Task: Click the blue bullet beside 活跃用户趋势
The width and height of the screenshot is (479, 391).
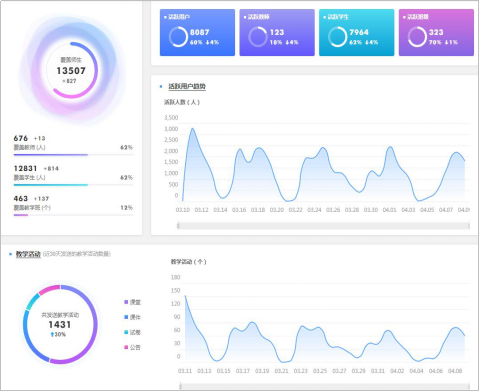Action: click(x=161, y=87)
